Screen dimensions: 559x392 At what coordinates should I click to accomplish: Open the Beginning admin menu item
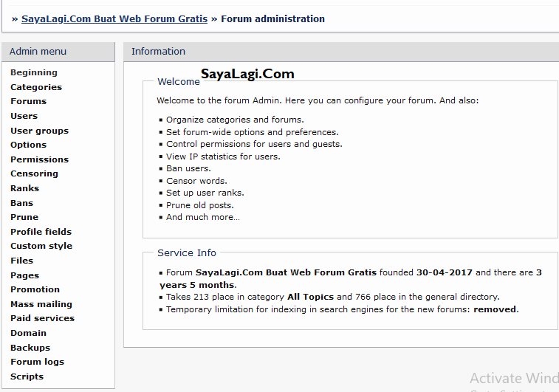[34, 72]
